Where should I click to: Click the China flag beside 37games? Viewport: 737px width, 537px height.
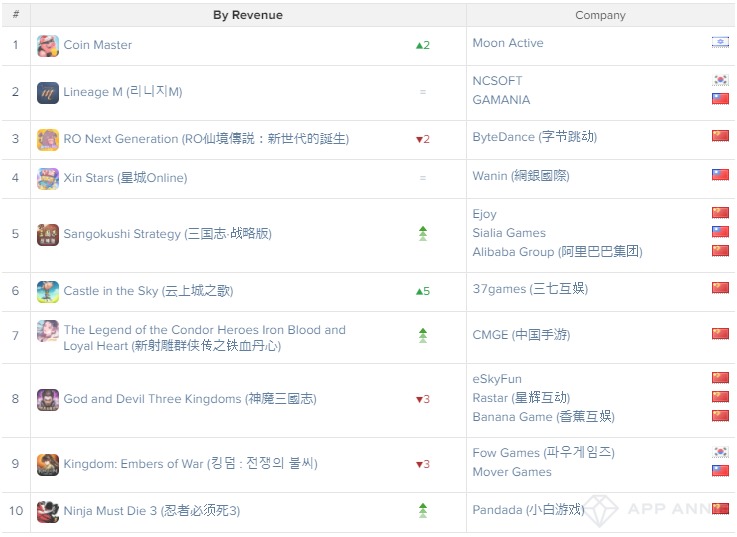tap(720, 287)
